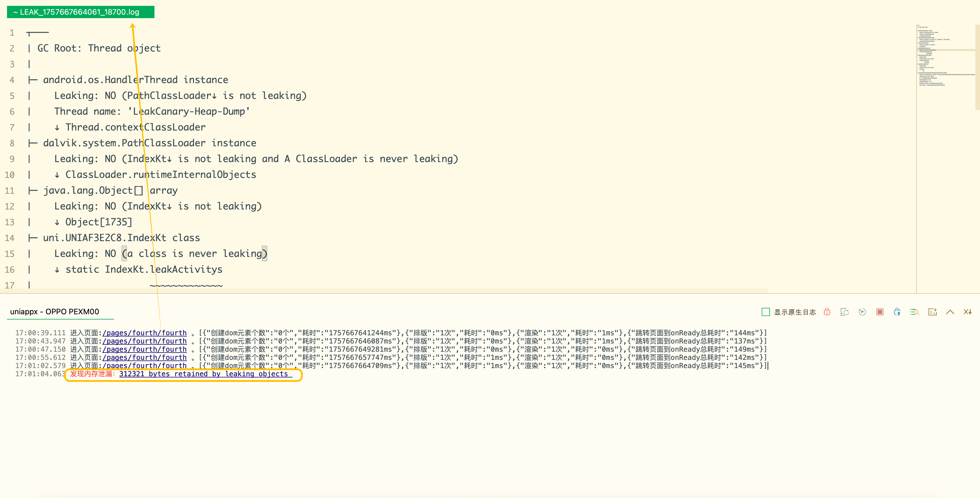Click the highlighted parenthesis on line 15
Screen dimensions: 980x498
click(x=124, y=254)
